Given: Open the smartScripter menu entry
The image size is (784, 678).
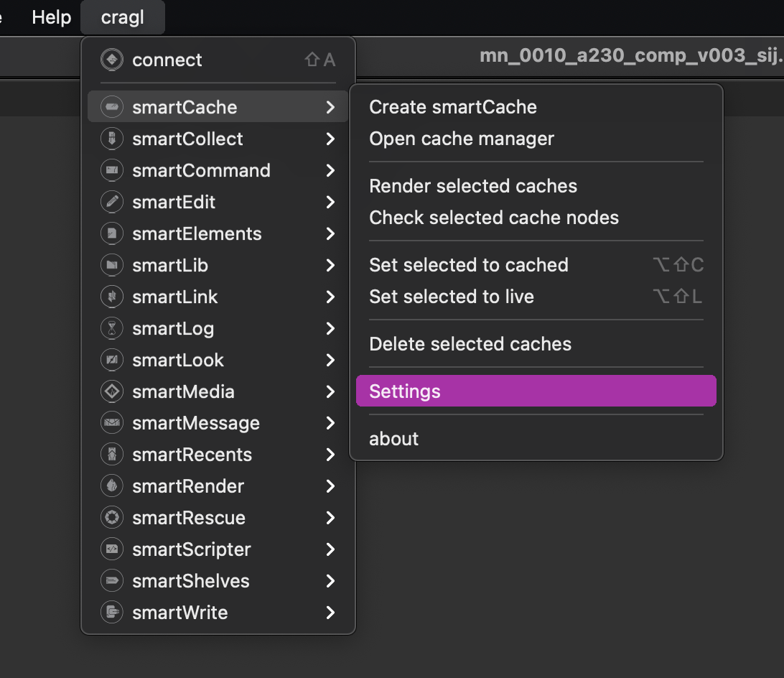Looking at the screenshot, I should pyautogui.click(x=192, y=550).
